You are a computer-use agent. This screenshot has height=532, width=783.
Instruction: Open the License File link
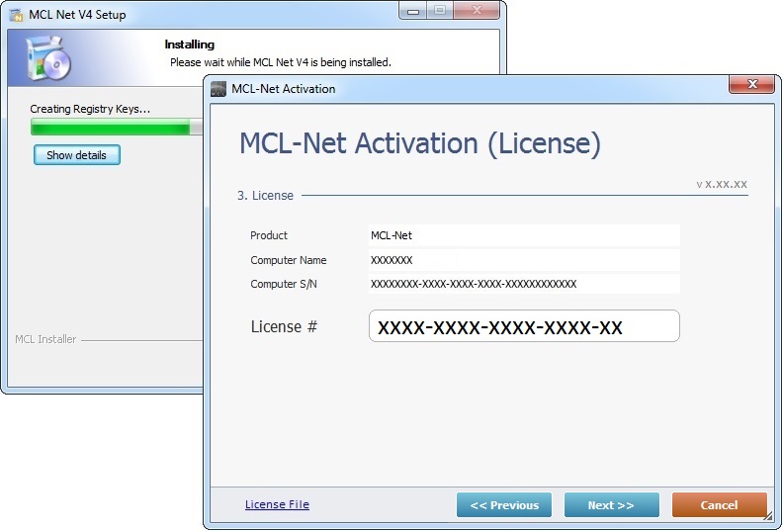[277, 504]
